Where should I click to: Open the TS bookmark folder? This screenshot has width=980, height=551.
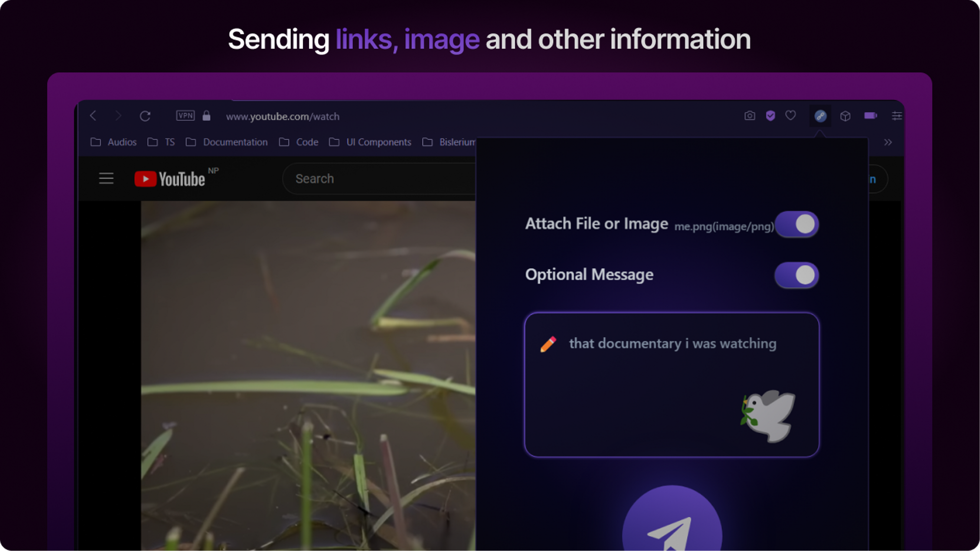pyautogui.click(x=161, y=142)
